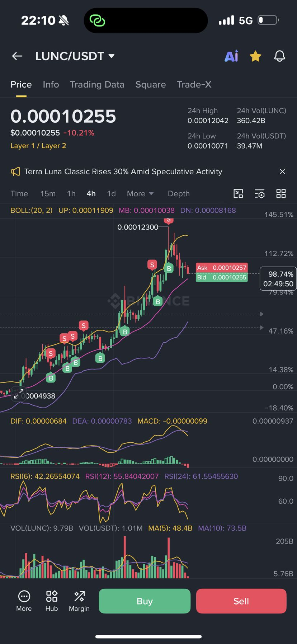Tap the MACD: -0.00000099 value
The width and height of the screenshot is (297, 644).
[x=172, y=421]
